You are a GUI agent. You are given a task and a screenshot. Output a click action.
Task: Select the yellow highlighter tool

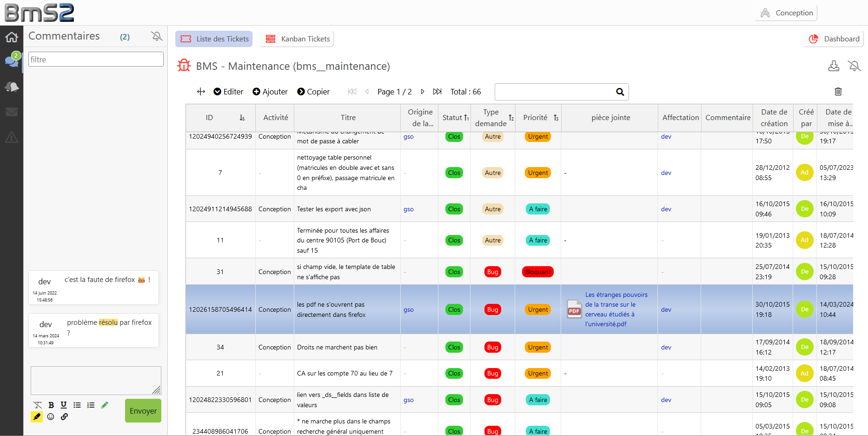37,417
